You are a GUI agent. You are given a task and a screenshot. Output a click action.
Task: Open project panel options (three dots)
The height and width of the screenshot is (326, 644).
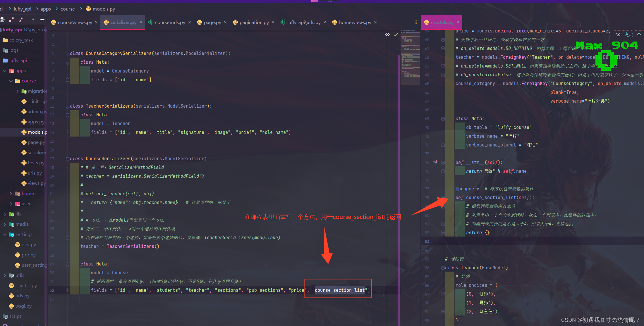coord(33,20)
